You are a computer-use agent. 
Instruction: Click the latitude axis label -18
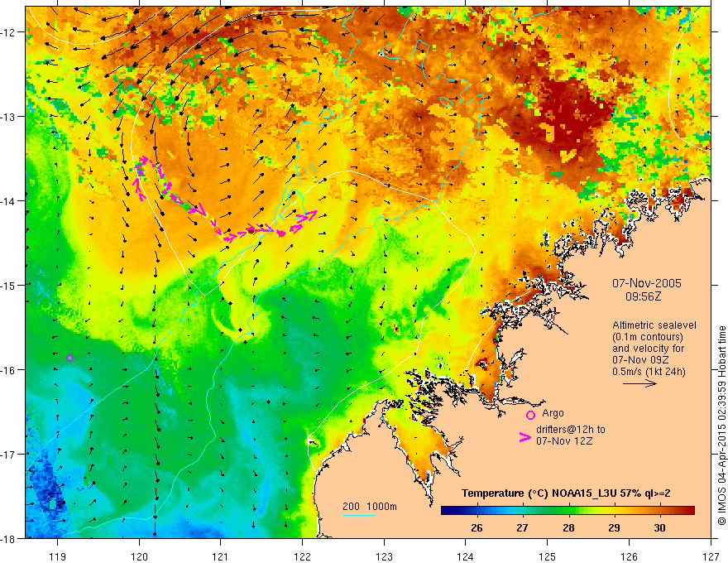9,538
